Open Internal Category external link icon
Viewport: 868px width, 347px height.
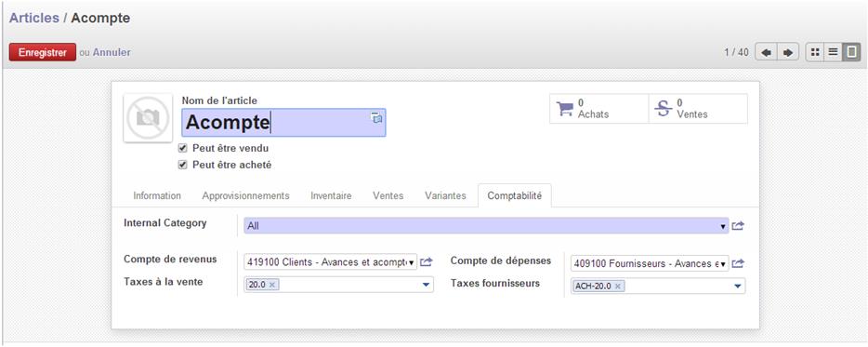coord(738,226)
